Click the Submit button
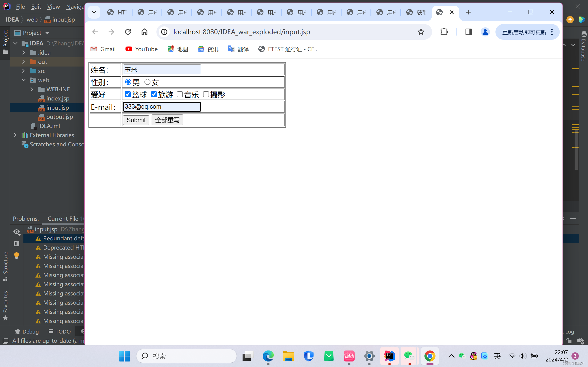Viewport: 588px width, 367px height. (136, 120)
